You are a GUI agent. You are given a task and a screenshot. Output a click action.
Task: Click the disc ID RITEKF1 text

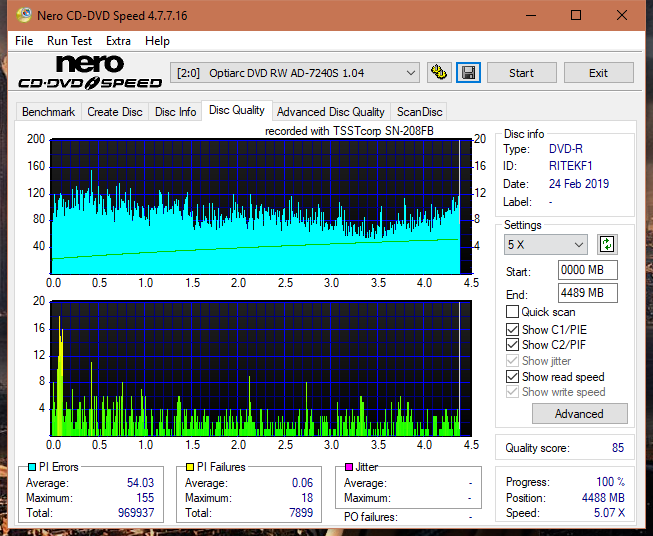point(570,166)
